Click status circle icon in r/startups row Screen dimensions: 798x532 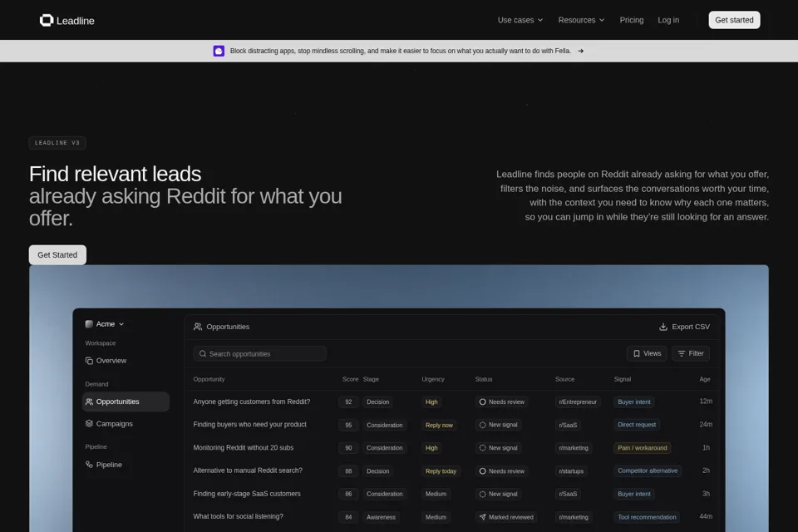pos(482,471)
